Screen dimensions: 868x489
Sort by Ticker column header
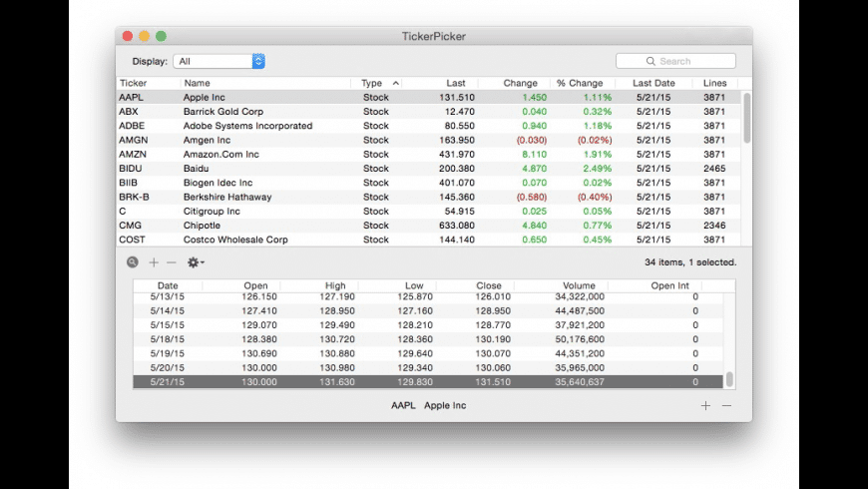[134, 83]
